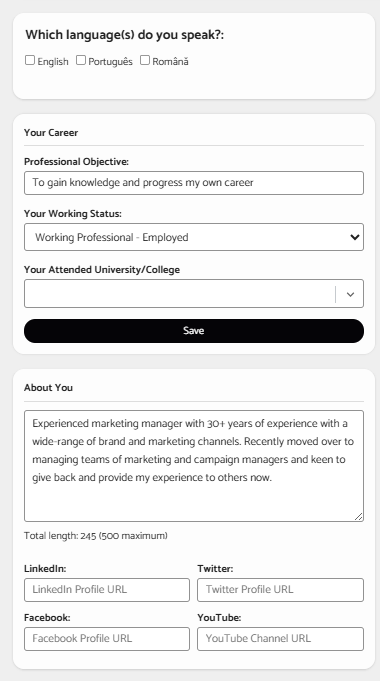Focus the Attended University/College search field
380x681 pixels.
180,294
